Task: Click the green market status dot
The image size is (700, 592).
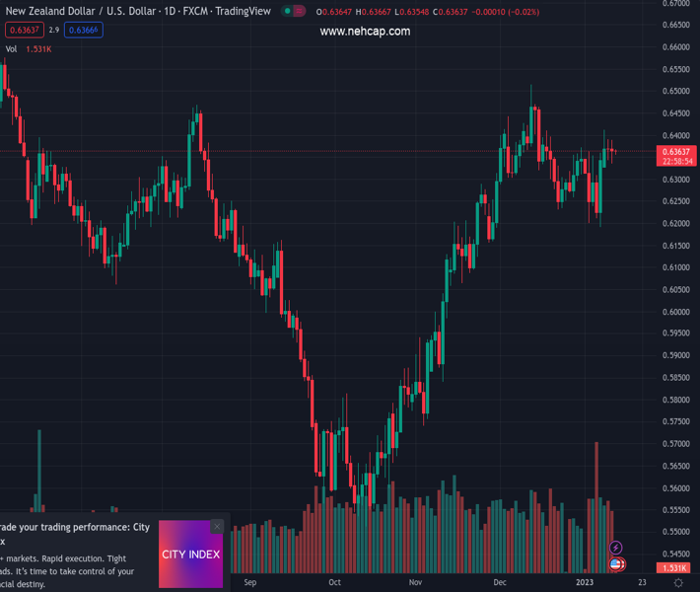Action: point(287,11)
